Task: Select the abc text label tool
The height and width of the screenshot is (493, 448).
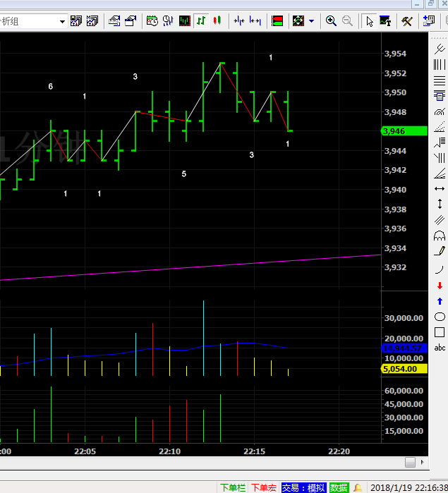Action: point(440,348)
